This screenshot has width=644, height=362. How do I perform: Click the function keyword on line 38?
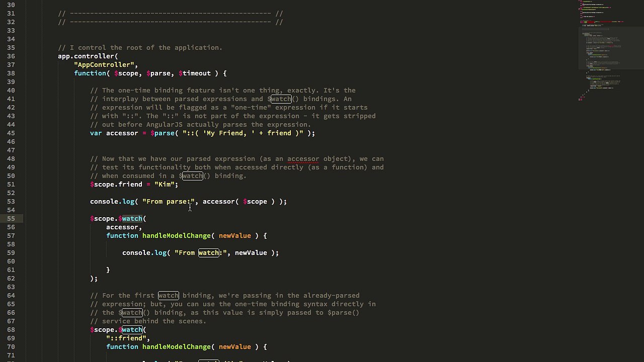90,73
